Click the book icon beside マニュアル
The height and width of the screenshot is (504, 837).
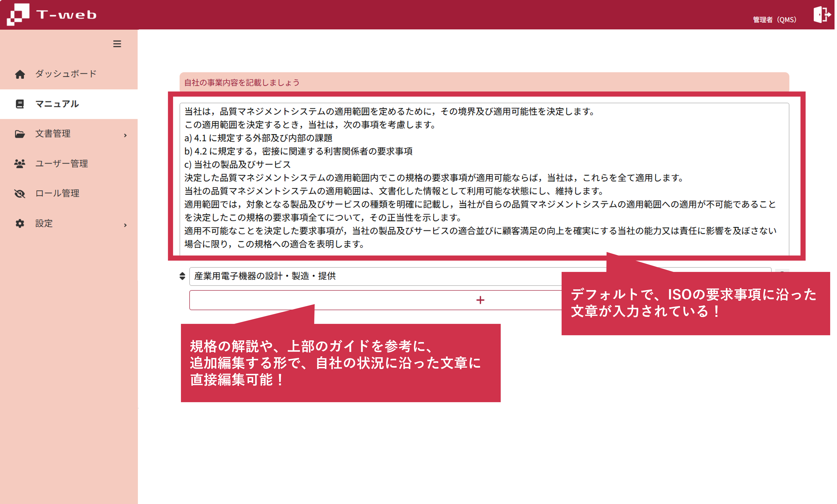pos(20,104)
